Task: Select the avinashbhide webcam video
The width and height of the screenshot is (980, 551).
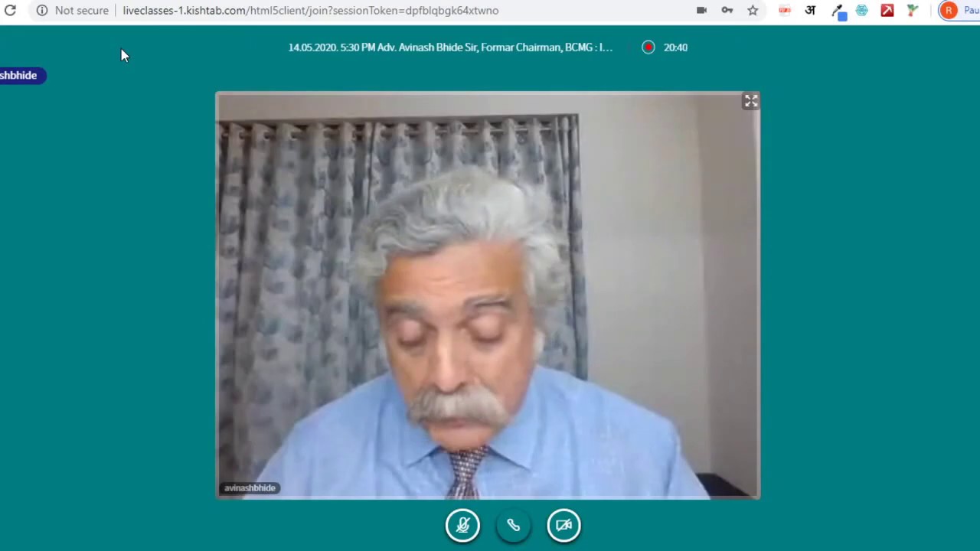Action: tap(488, 295)
